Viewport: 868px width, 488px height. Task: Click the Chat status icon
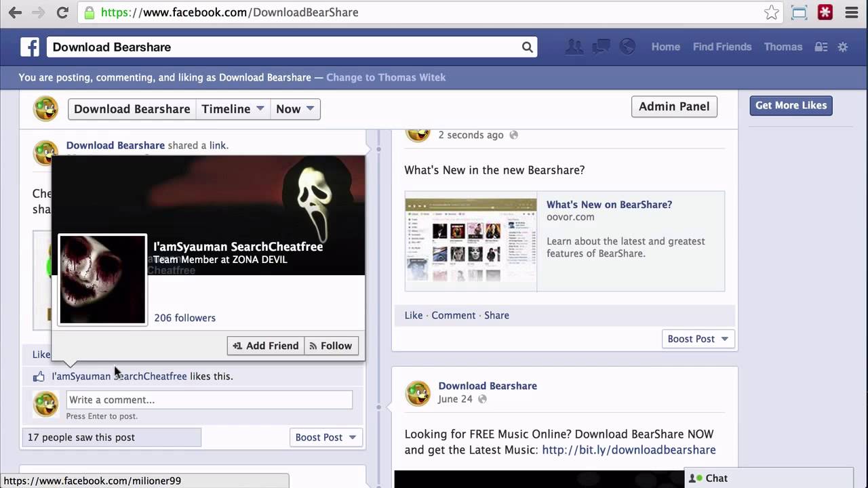(x=695, y=479)
